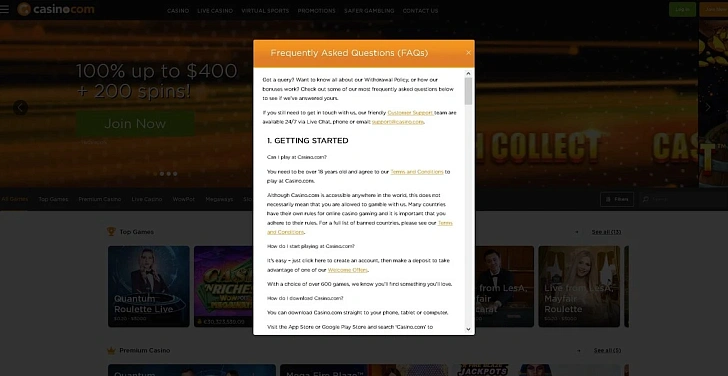Click See all (13) for Top Games

606,232
